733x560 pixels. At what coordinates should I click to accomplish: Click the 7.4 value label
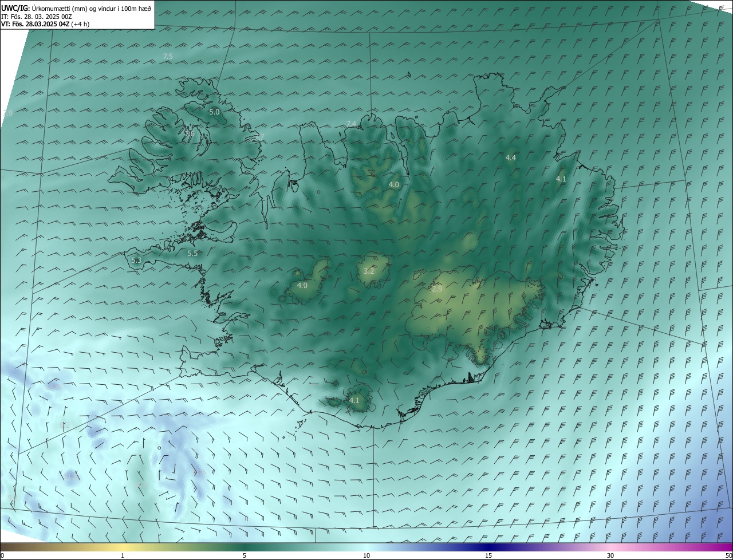[351, 124]
